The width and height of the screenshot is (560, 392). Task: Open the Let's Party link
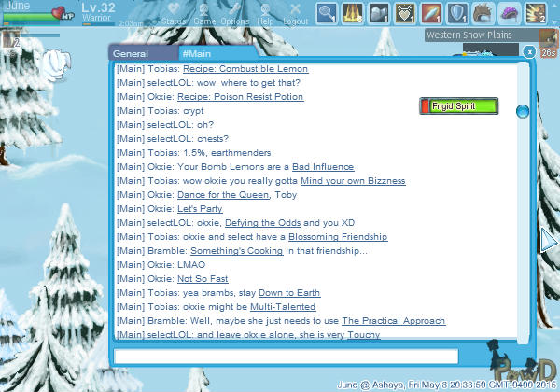point(200,208)
